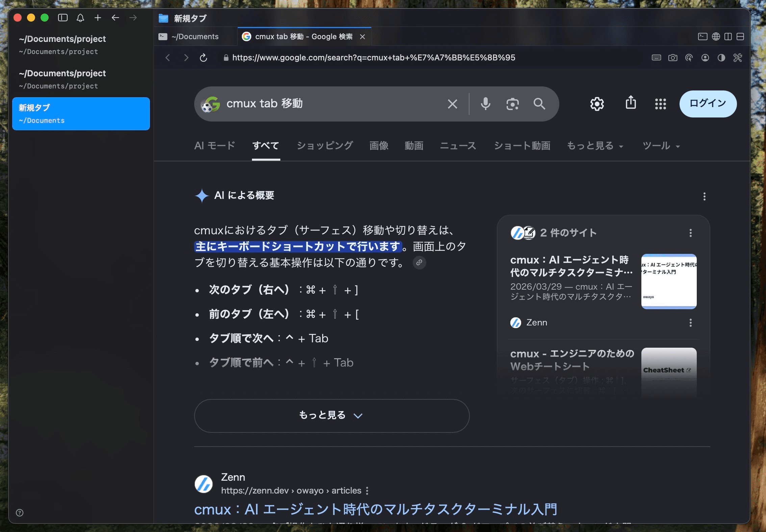The height and width of the screenshot is (532, 766).
Task: Select the cmux tab 移動 Google tab
Action: coord(304,37)
